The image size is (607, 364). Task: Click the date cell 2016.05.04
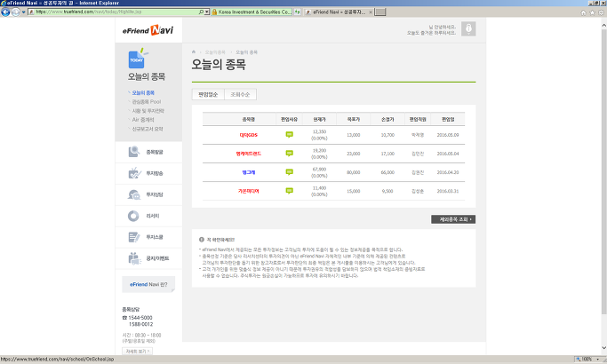[x=448, y=154]
